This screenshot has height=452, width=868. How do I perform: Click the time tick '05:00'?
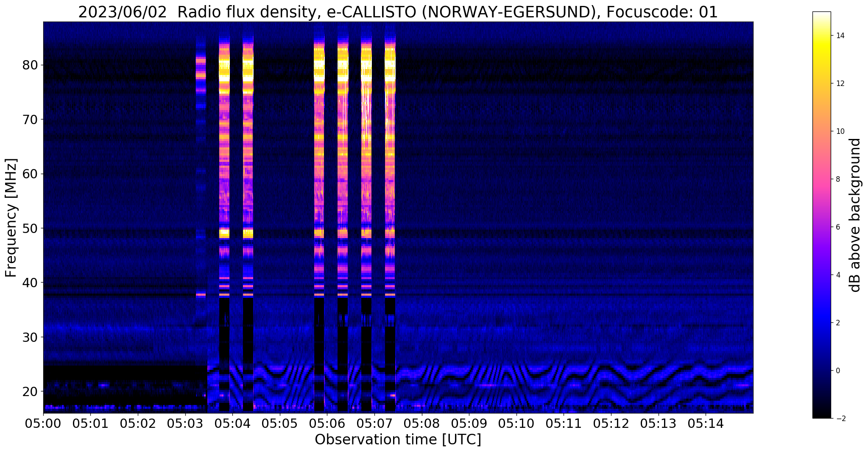[x=43, y=423]
